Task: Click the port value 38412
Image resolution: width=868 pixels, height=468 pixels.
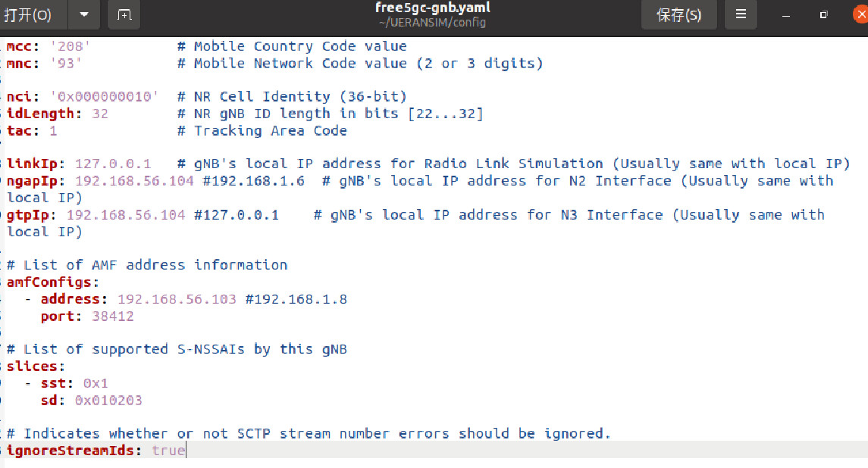Action: click(113, 317)
